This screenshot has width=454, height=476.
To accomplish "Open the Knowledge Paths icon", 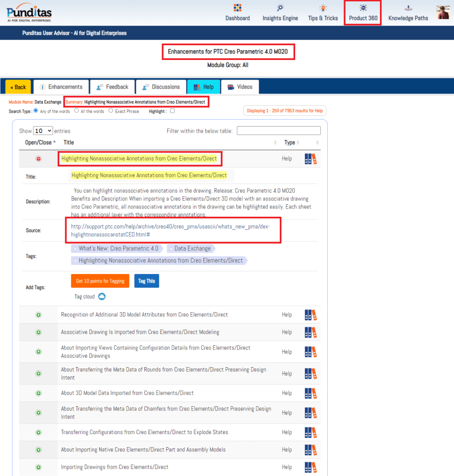I will [x=408, y=8].
